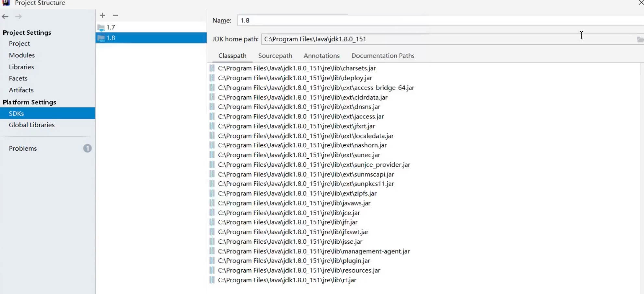
Task: Switch to the Documentation Paths tab
Action: pos(383,56)
